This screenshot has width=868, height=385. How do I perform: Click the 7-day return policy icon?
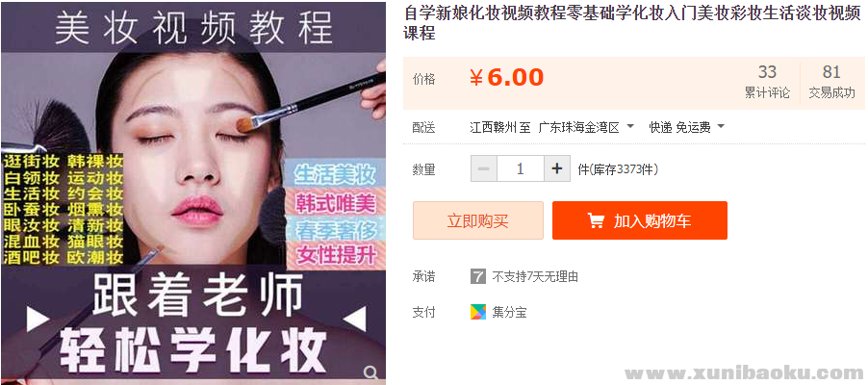pos(477,276)
